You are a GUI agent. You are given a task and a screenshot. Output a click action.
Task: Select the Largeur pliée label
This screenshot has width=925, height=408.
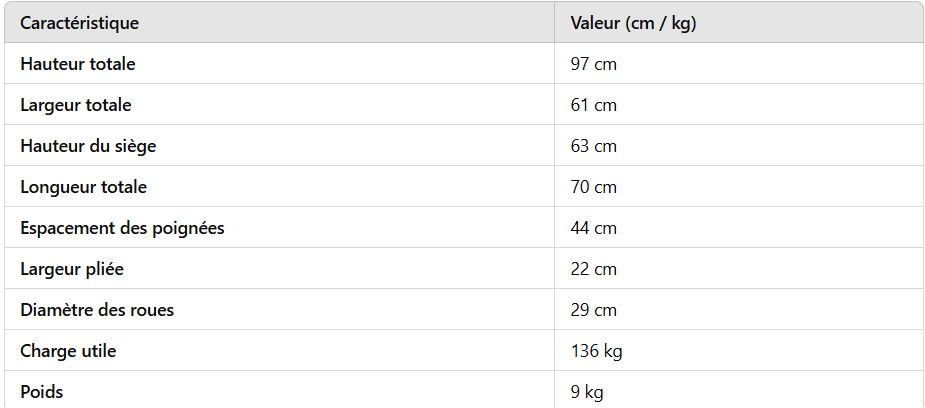click(x=72, y=269)
